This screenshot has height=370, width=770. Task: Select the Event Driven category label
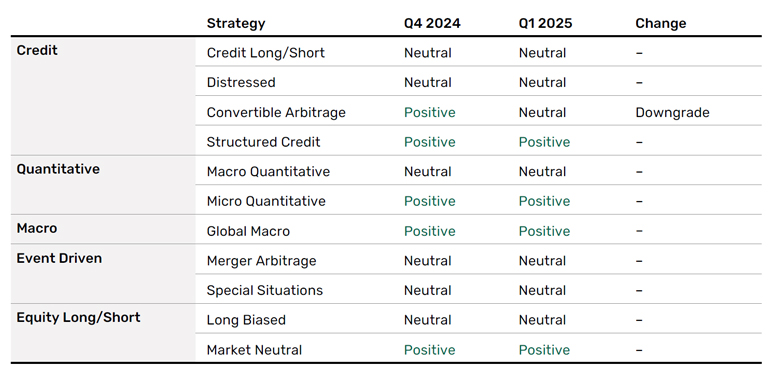[59, 258]
